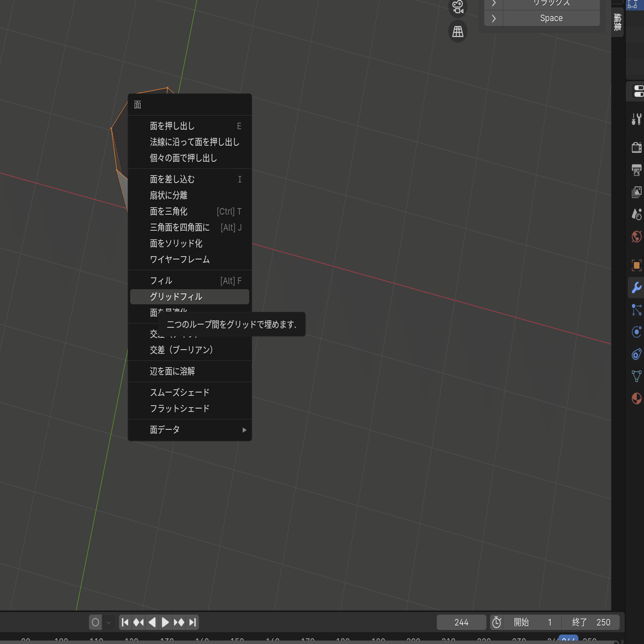Image resolution: width=644 pixels, height=644 pixels.
Task: Select 面を押し出し from the face menu
Action: pyautogui.click(x=190, y=126)
